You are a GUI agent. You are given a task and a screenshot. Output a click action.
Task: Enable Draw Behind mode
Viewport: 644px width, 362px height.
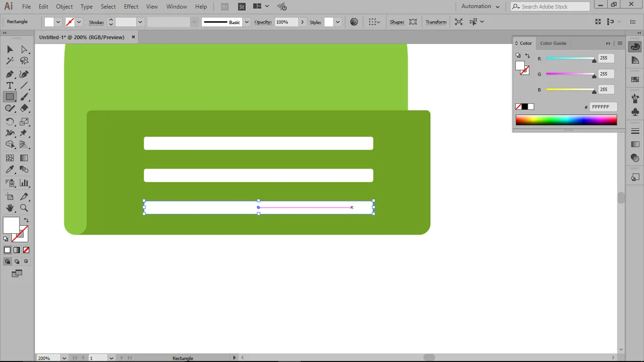17,261
